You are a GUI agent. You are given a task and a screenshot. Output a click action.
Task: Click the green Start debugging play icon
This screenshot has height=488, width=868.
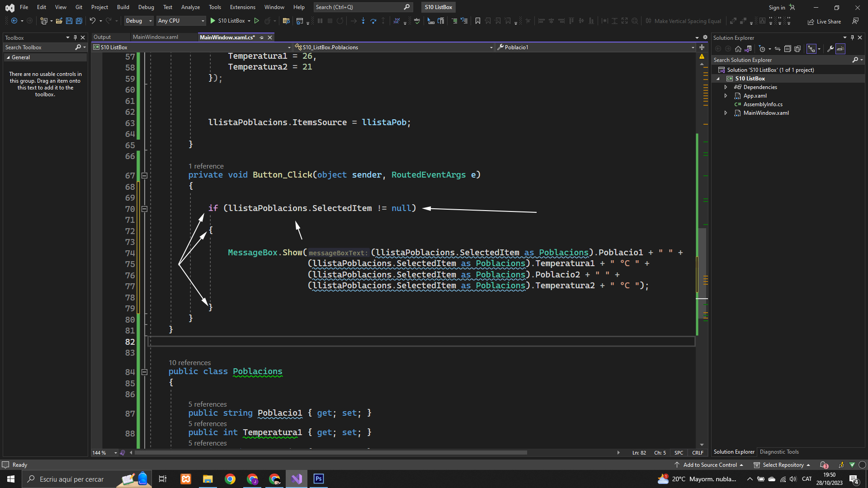coord(212,21)
